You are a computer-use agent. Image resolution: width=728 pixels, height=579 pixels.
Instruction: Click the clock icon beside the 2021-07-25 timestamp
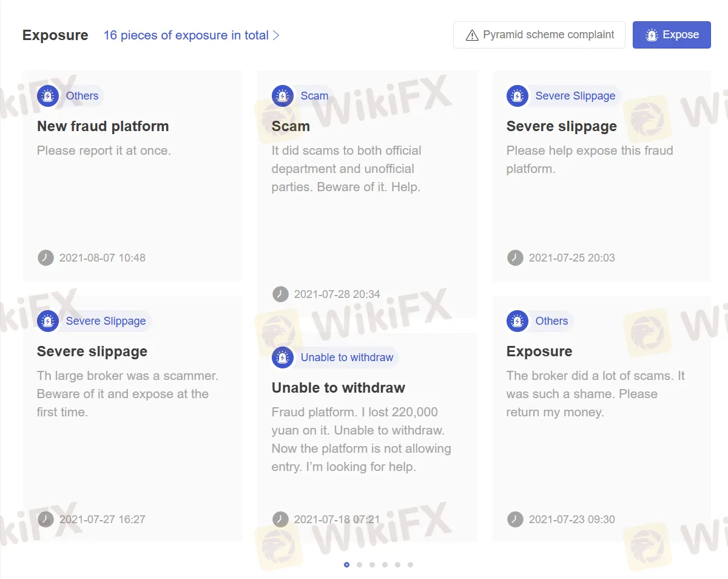pos(515,257)
